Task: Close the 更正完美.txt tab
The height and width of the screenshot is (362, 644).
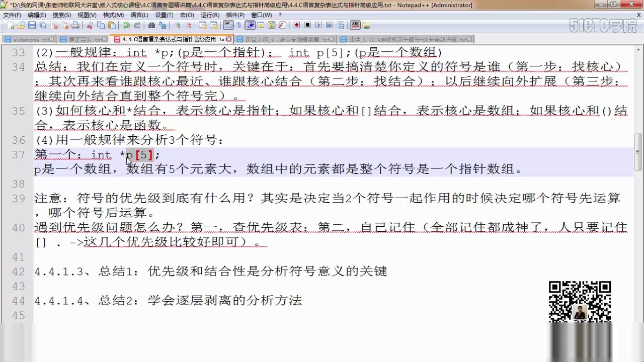Action: click(104, 39)
